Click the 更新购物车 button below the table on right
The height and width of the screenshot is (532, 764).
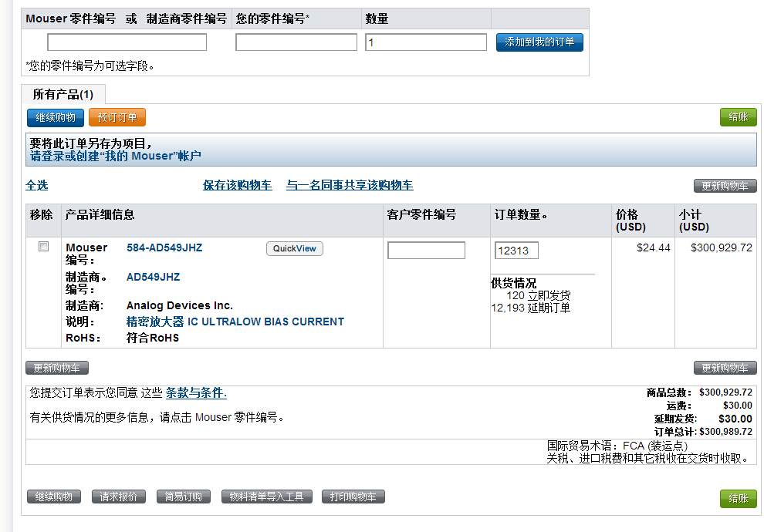coord(725,368)
